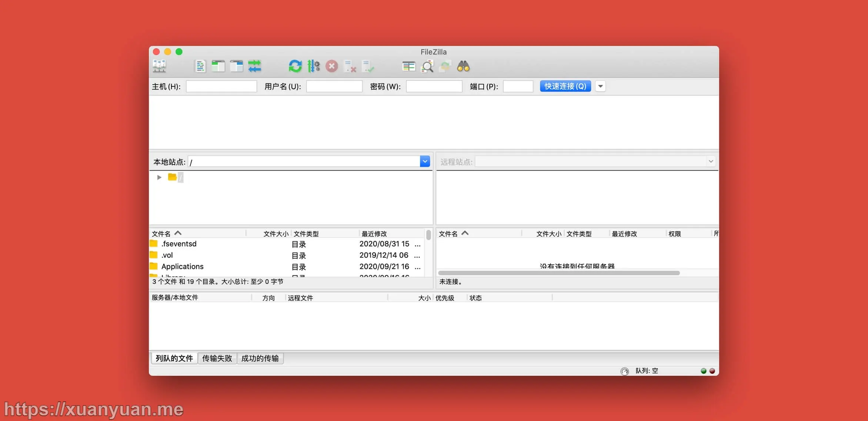Toggle processing of transfer queue
The width and height of the screenshot is (868, 421).
click(x=313, y=66)
